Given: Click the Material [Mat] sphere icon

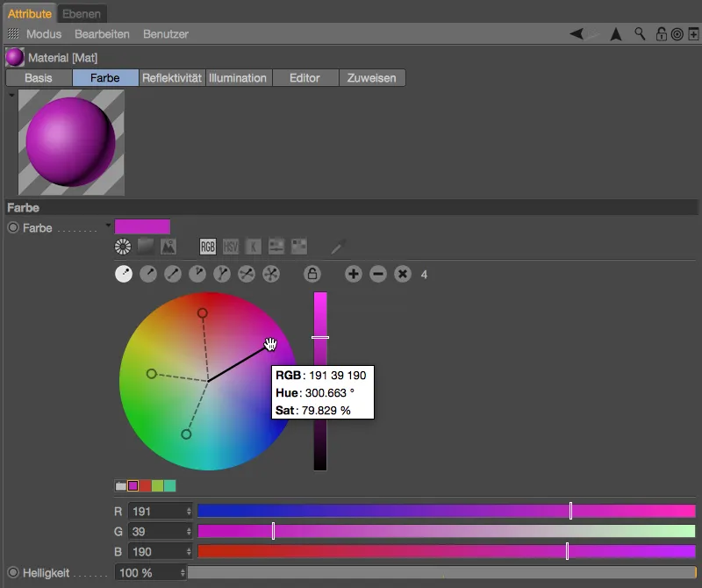Looking at the screenshot, I should (15, 57).
